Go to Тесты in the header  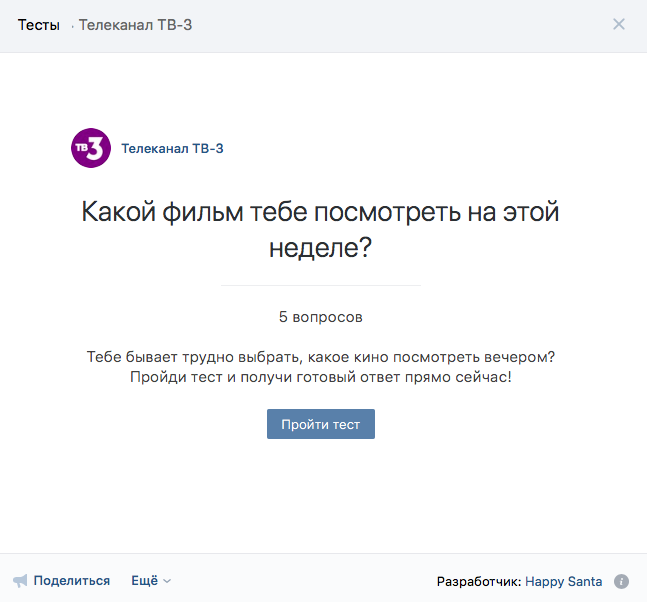[x=38, y=25]
